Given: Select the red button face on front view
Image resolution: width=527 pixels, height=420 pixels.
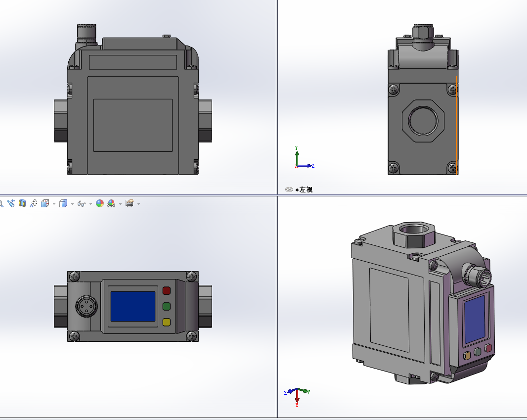Looking at the screenshot, I should pyautogui.click(x=167, y=290).
